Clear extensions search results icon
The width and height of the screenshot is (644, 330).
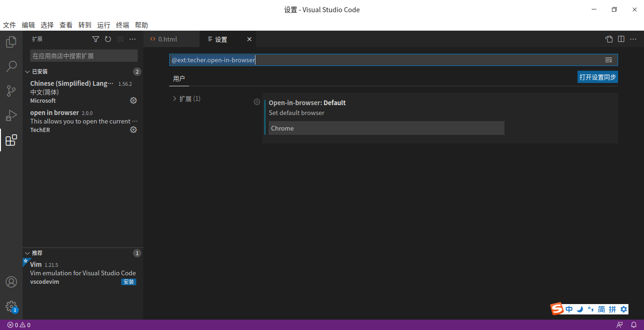[120, 39]
